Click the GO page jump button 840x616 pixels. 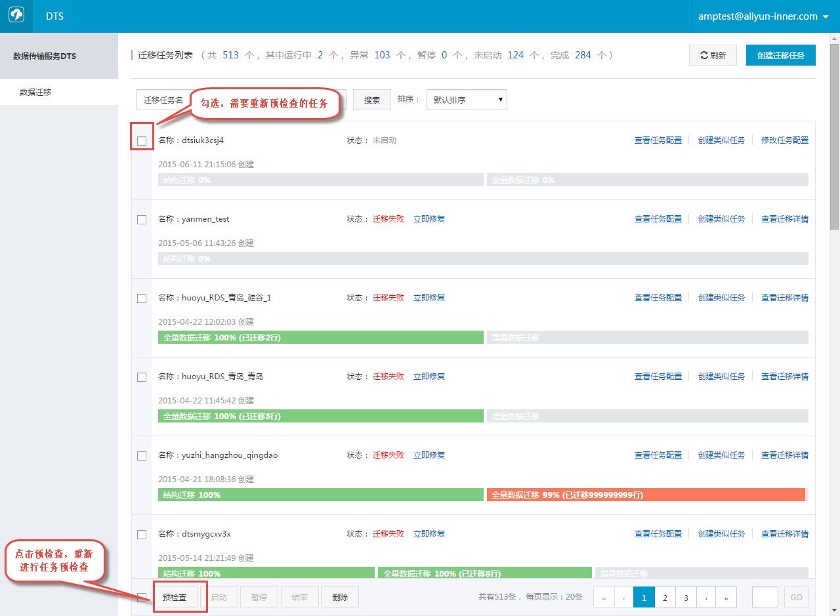click(797, 598)
